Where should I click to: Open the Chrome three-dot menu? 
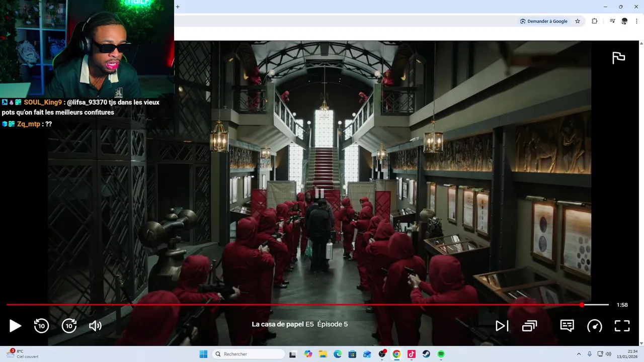(637, 21)
